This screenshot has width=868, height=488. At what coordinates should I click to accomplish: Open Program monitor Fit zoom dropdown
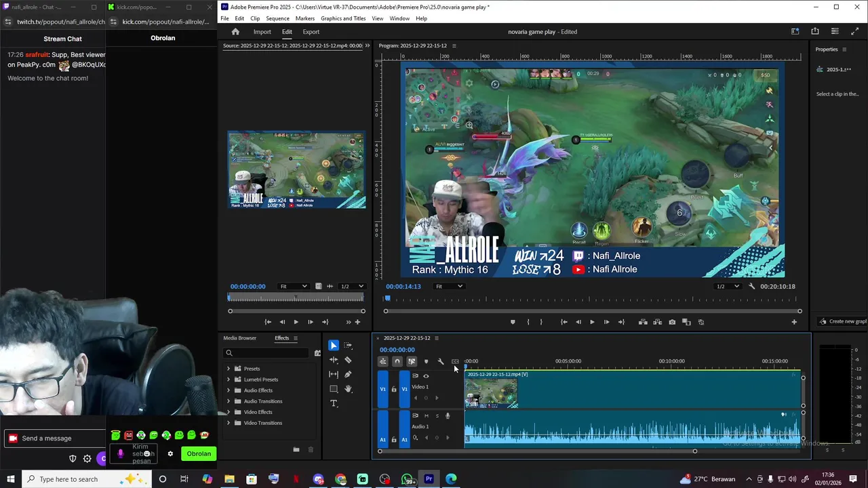(x=450, y=286)
